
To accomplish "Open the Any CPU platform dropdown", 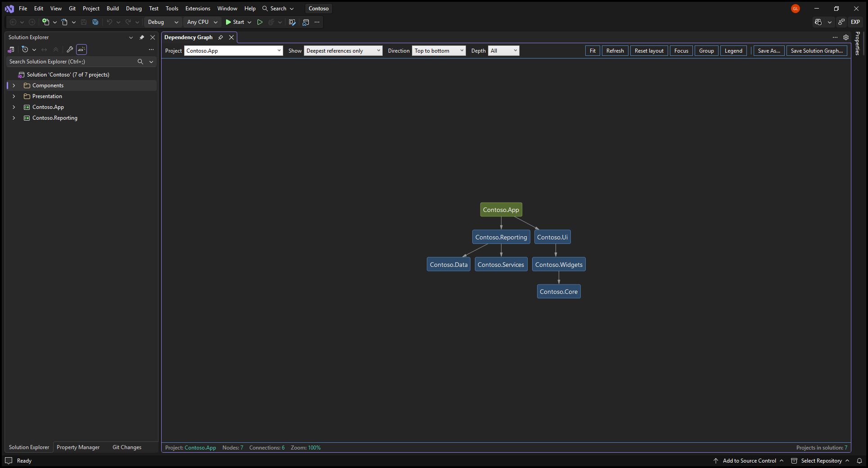I will click(202, 22).
